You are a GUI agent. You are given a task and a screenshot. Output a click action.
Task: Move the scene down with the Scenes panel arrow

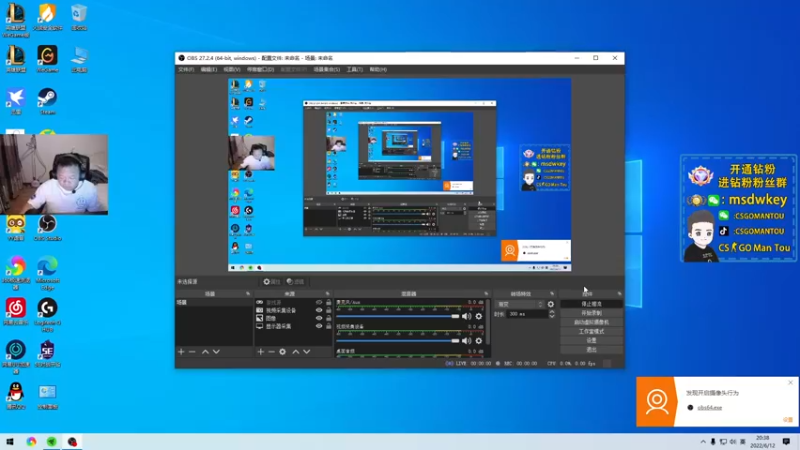[216, 352]
